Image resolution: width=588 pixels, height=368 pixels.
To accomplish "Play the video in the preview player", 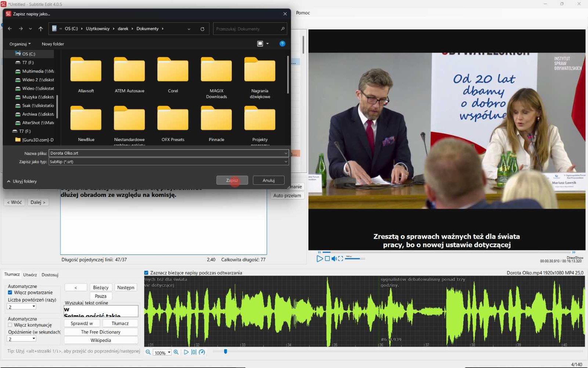I will tap(319, 259).
